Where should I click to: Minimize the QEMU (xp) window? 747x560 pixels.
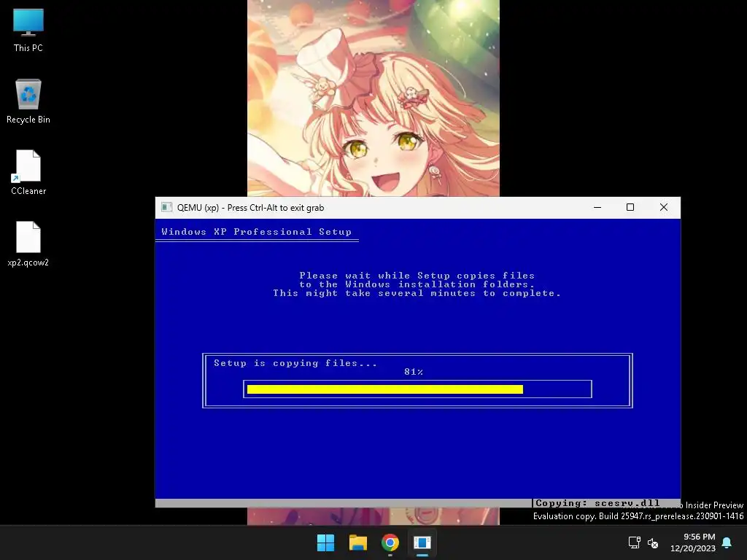pyautogui.click(x=597, y=207)
